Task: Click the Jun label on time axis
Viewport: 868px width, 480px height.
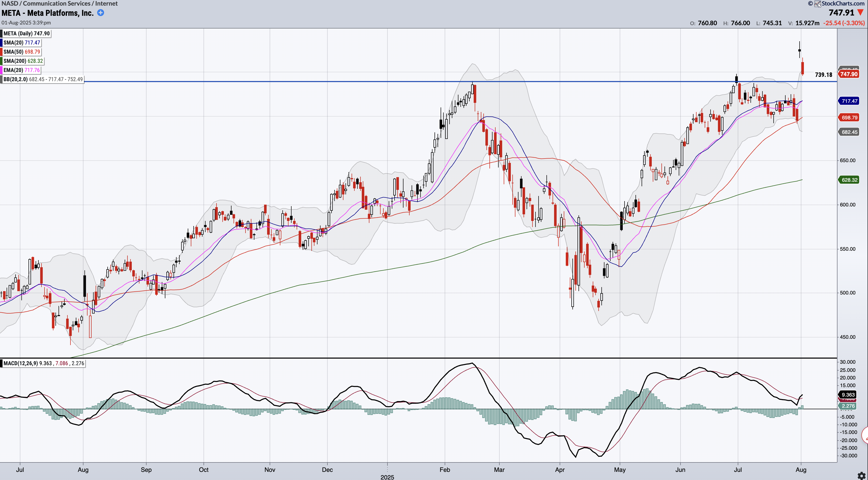Action: coord(680,470)
